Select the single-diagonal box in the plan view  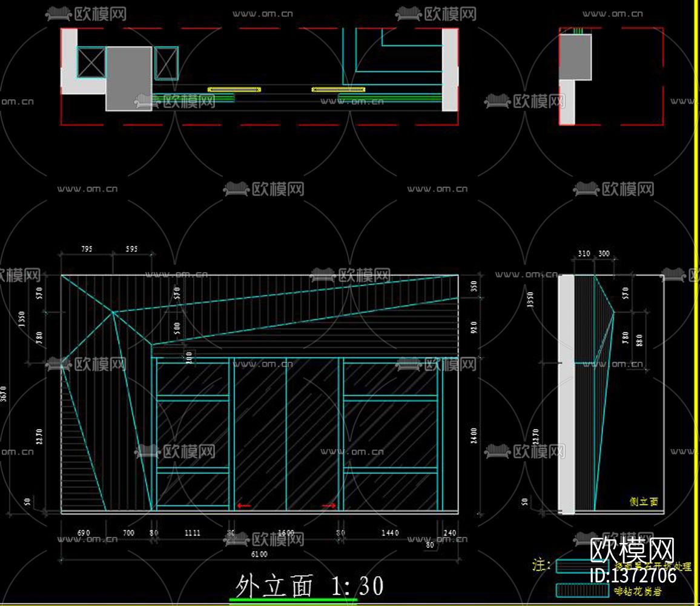point(166,63)
